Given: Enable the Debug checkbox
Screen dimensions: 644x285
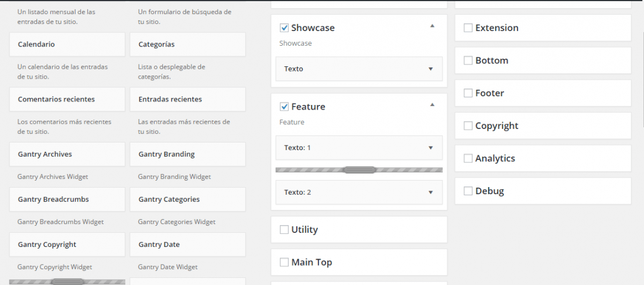Looking at the screenshot, I should tap(468, 191).
